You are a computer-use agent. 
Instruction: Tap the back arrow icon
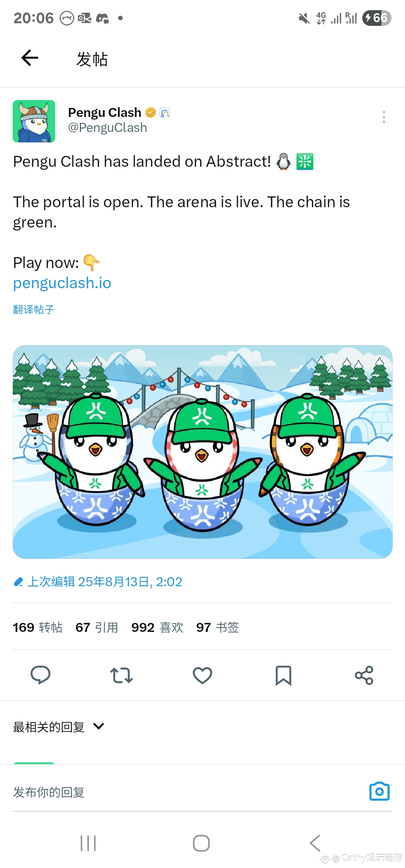click(30, 58)
